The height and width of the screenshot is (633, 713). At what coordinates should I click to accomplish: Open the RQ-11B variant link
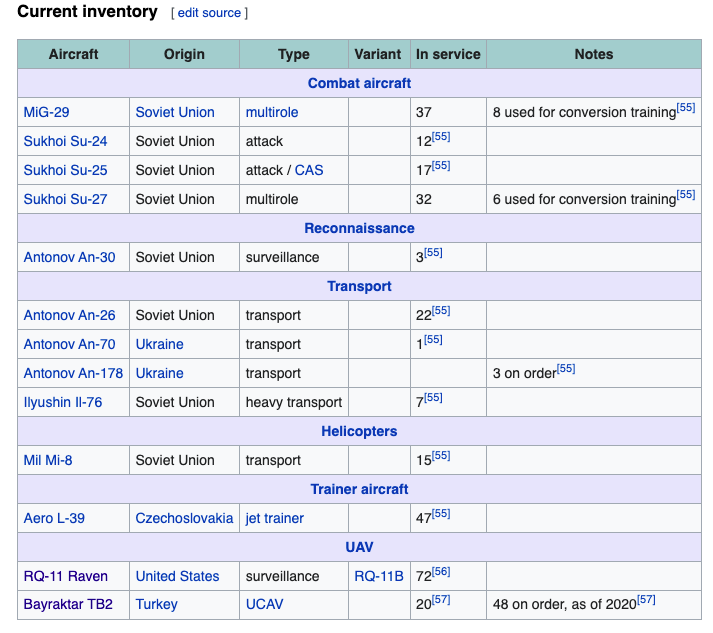tap(379, 577)
